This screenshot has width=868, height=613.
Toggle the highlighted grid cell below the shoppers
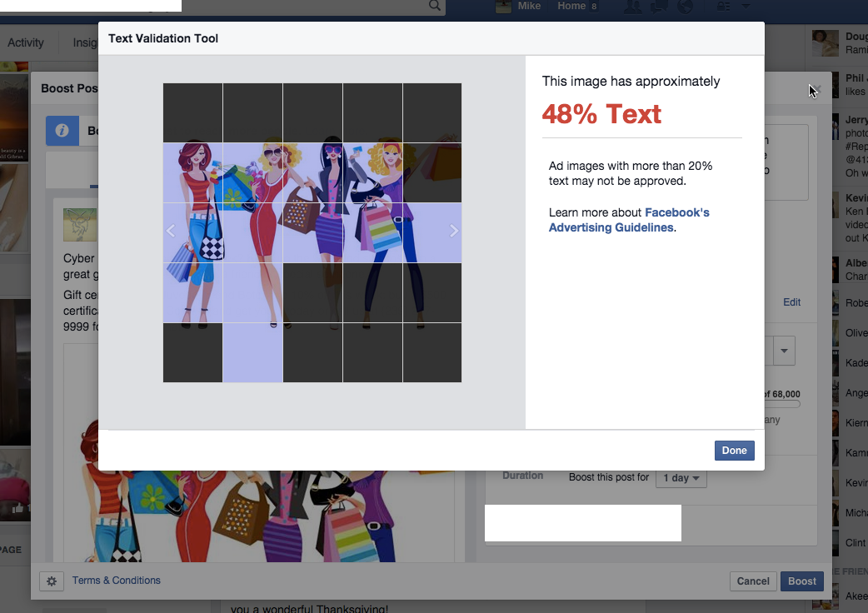(252, 351)
